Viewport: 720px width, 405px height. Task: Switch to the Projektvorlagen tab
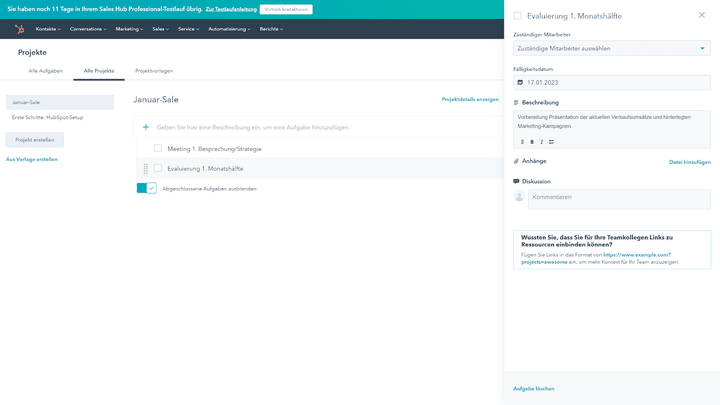pyautogui.click(x=154, y=71)
